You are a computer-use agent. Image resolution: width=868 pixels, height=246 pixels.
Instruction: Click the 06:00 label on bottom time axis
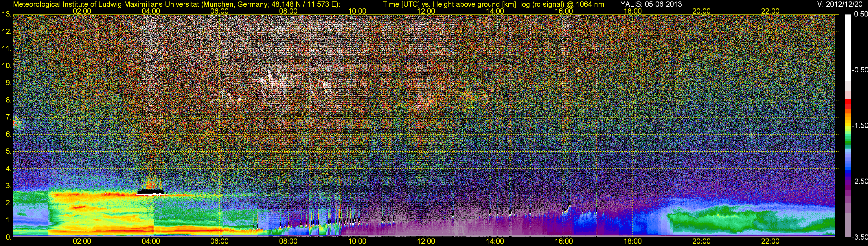coord(219,241)
